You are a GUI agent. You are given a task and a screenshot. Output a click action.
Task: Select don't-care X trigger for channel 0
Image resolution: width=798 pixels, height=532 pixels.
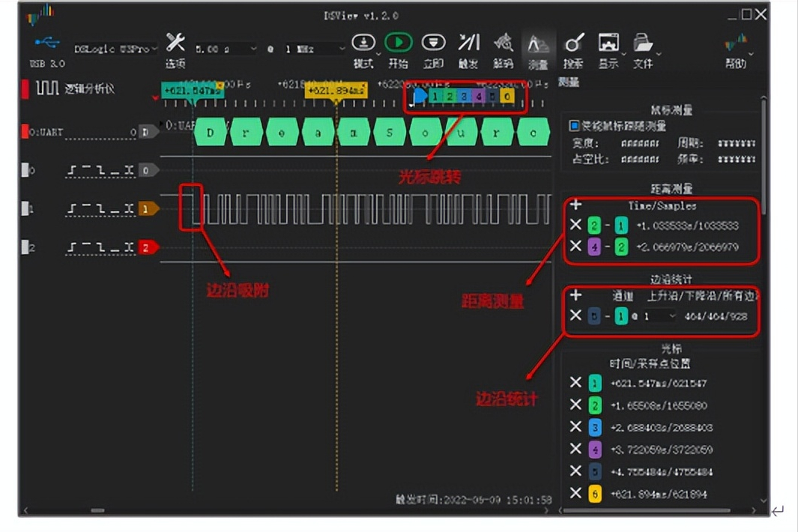(130, 170)
